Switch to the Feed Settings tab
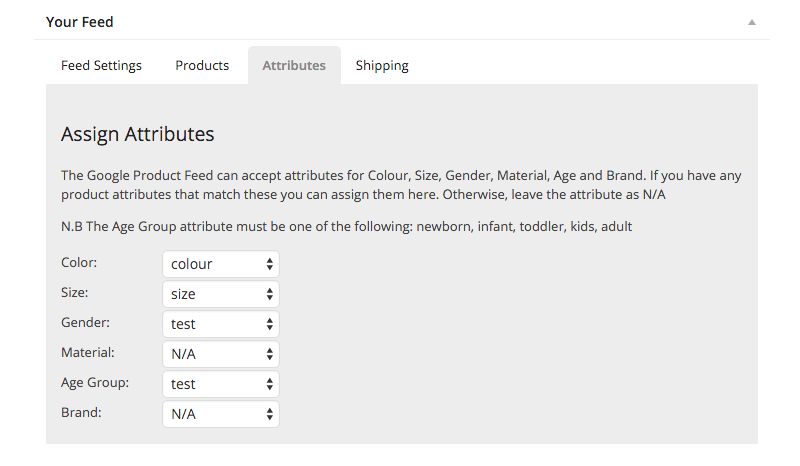 click(101, 65)
